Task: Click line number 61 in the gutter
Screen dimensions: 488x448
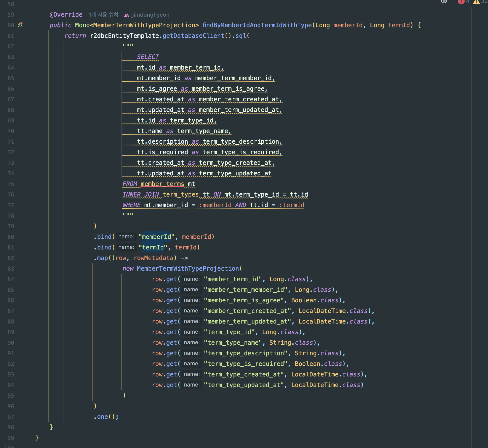Action: [11, 36]
